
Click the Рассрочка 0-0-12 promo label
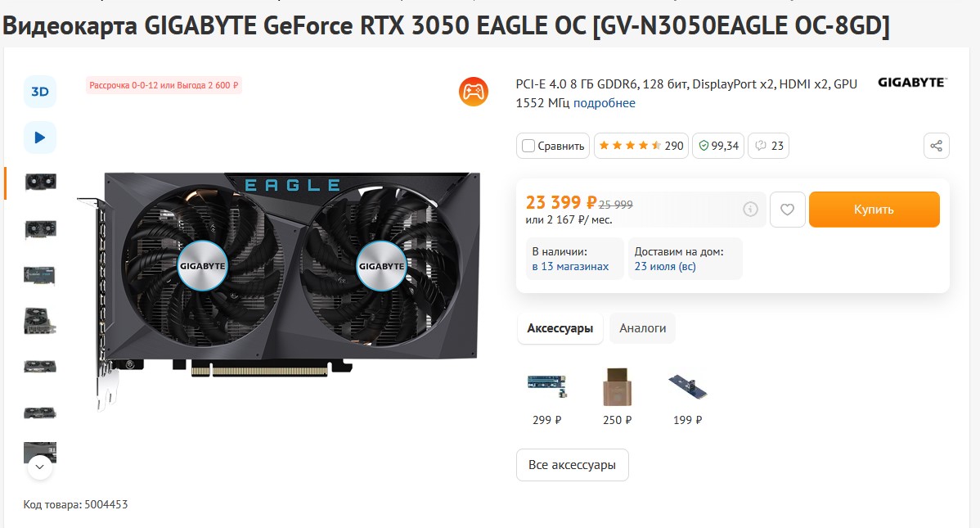[x=164, y=85]
